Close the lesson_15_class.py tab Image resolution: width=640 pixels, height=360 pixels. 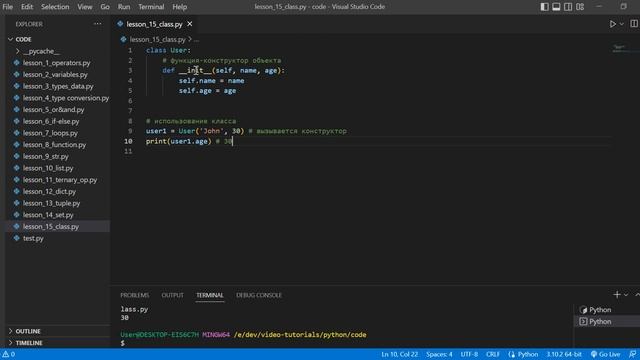pos(190,24)
